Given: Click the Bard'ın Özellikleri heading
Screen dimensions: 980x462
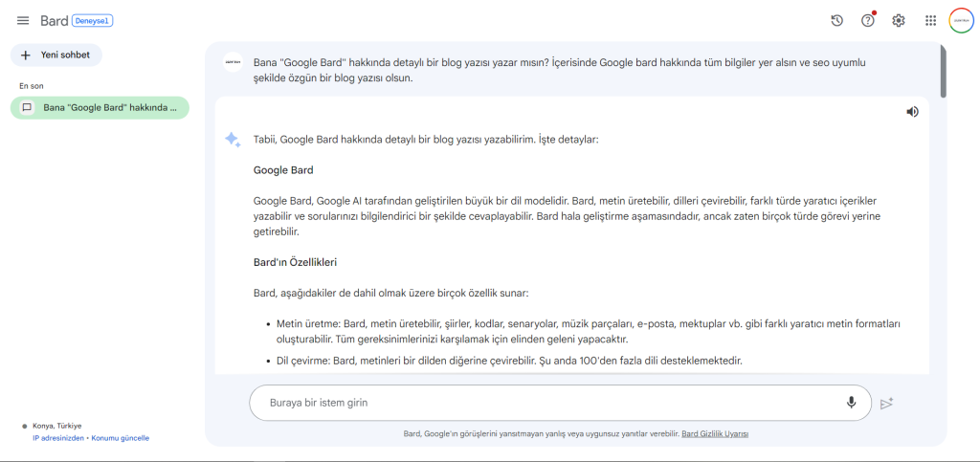Looking at the screenshot, I should [x=295, y=262].
